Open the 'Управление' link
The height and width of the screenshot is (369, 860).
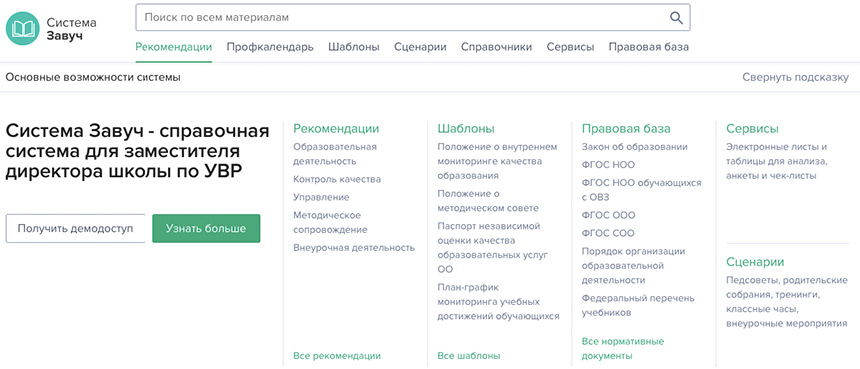[321, 197]
